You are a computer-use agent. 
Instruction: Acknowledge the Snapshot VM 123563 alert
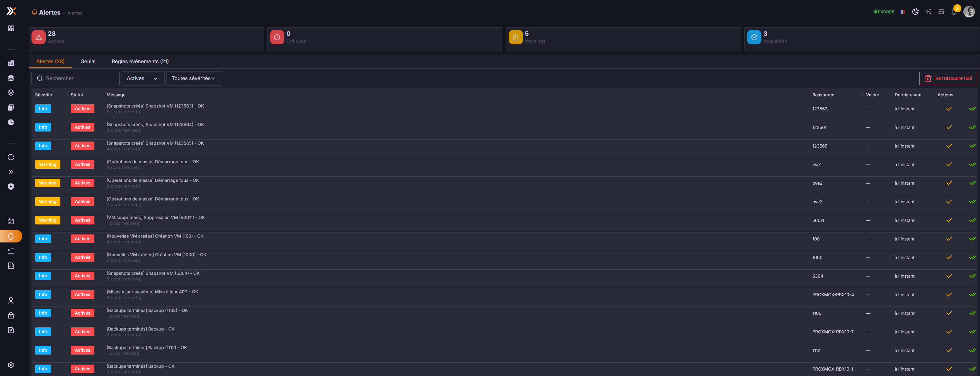click(x=949, y=109)
